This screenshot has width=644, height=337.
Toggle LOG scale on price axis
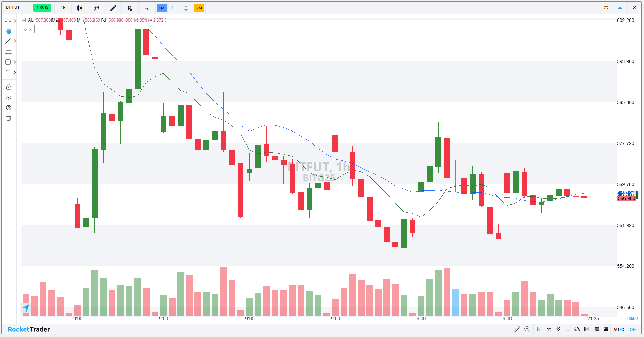pos(631,329)
